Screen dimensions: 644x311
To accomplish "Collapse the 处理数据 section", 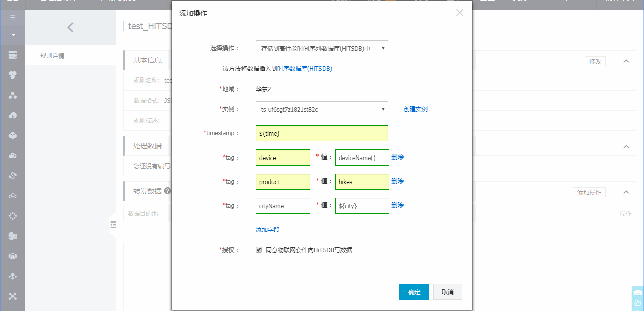I will click(626, 147).
